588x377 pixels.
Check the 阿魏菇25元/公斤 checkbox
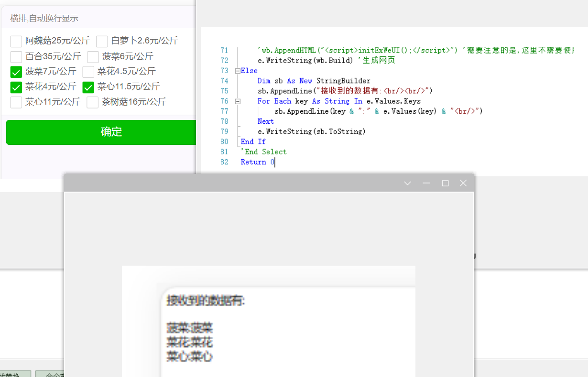click(x=16, y=42)
